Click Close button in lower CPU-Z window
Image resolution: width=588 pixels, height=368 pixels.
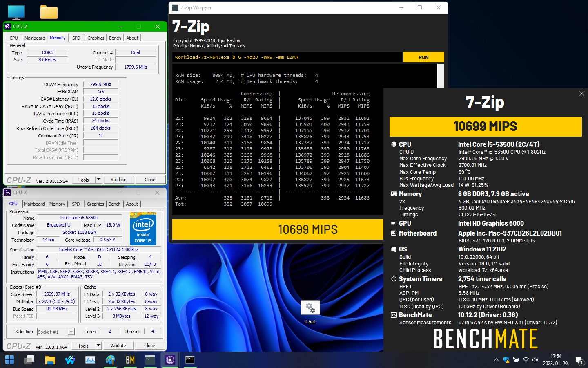(x=149, y=346)
